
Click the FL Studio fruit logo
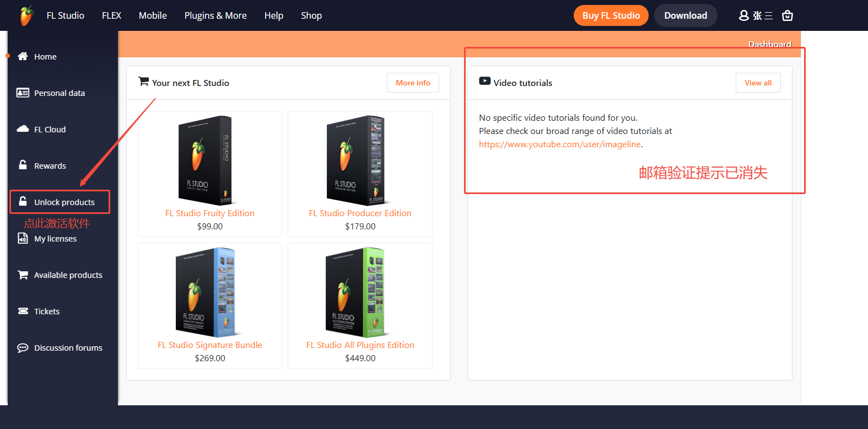pyautogui.click(x=26, y=15)
